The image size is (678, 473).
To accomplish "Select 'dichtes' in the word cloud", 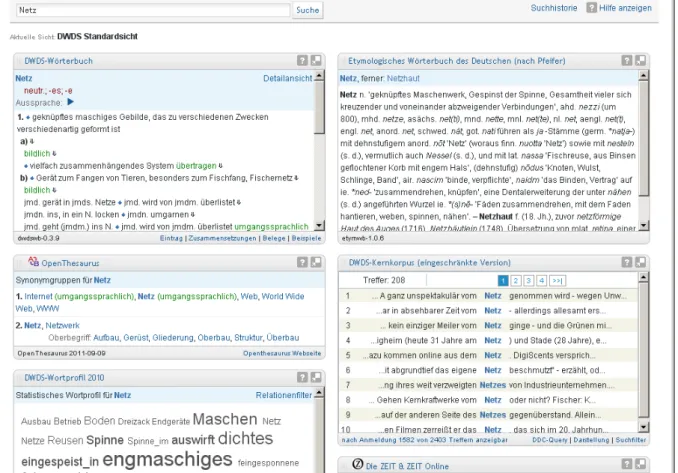I will point(245,438).
